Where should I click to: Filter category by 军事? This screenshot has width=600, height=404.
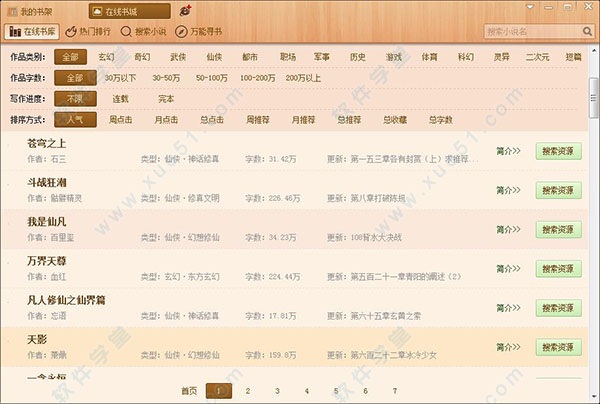[321, 57]
